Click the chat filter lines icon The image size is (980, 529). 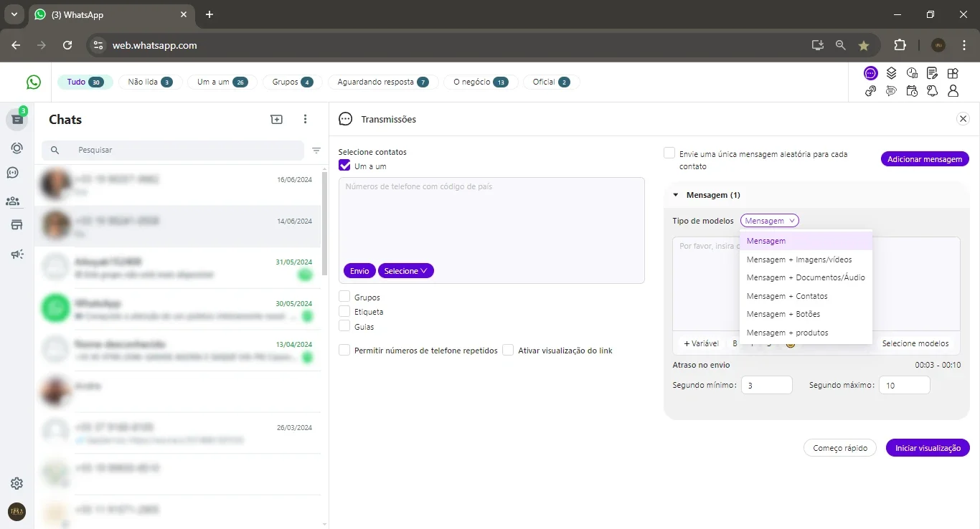click(316, 151)
